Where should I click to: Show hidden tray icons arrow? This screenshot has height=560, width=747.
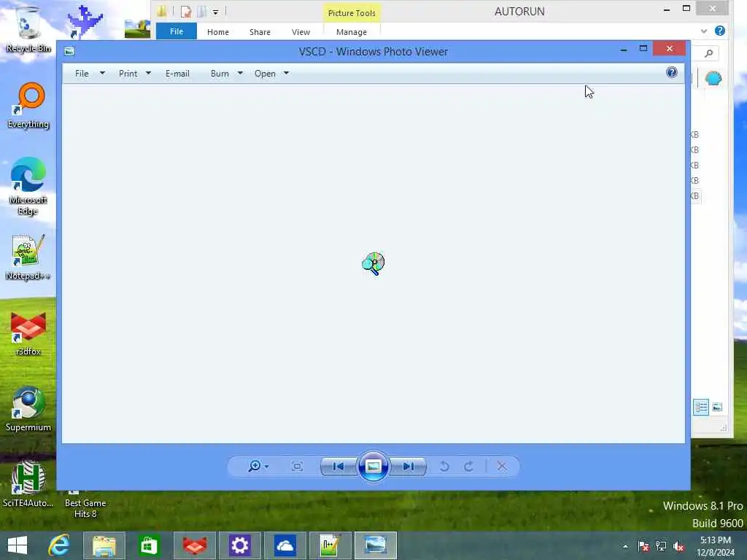(625, 546)
